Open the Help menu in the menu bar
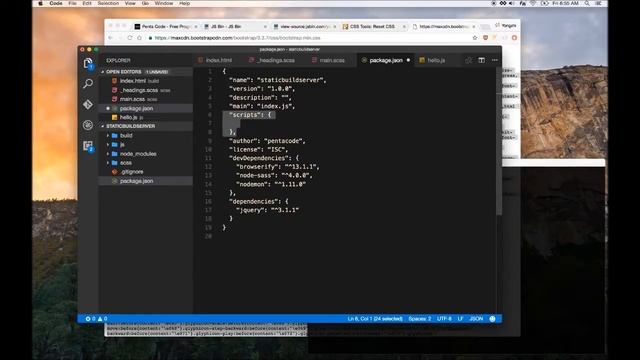The width and height of the screenshot is (640, 360). pyautogui.click(x=184, y=3)
